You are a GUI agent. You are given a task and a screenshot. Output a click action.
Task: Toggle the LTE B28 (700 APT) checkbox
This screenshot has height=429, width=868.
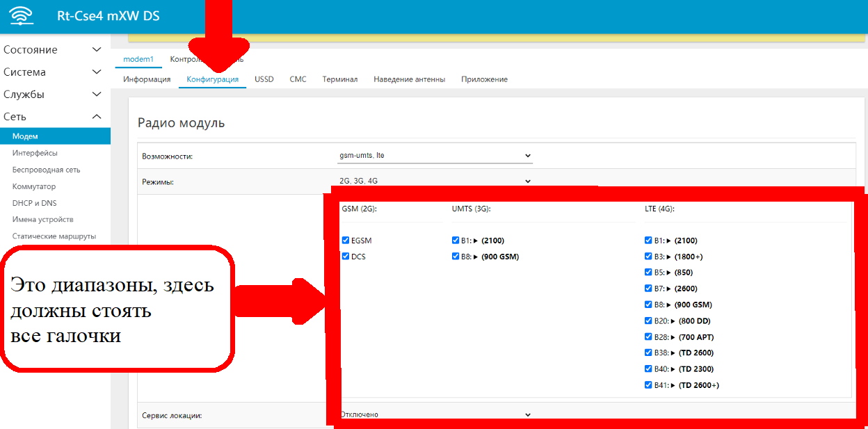pos(649,337)
